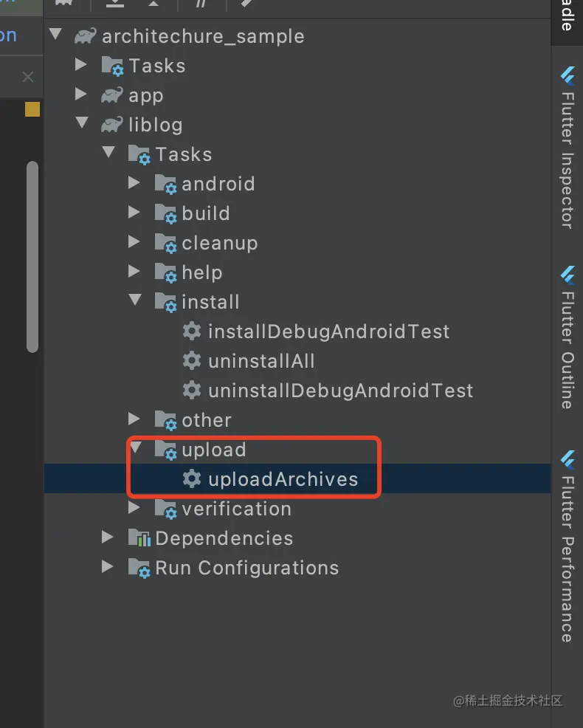This screenshot has width=583, height=728.
Task: Expand the verification task group
Action: tap(134, 508)
